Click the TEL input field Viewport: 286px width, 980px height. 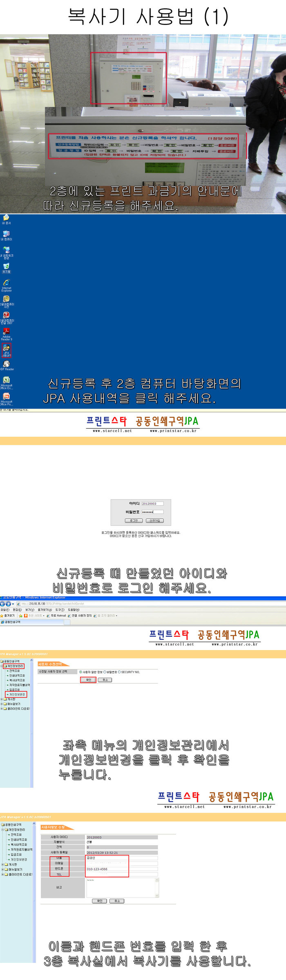tap(122, 874)
